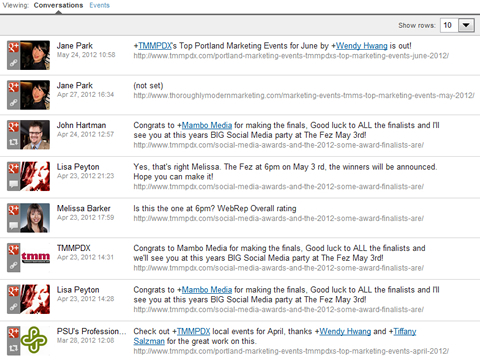Image resolution: width=480 pixels, height=360 pixels.
Task: Click comment bubble icon in Melissa Barker row
Action: pyautogui.click(x=13, y=225)
